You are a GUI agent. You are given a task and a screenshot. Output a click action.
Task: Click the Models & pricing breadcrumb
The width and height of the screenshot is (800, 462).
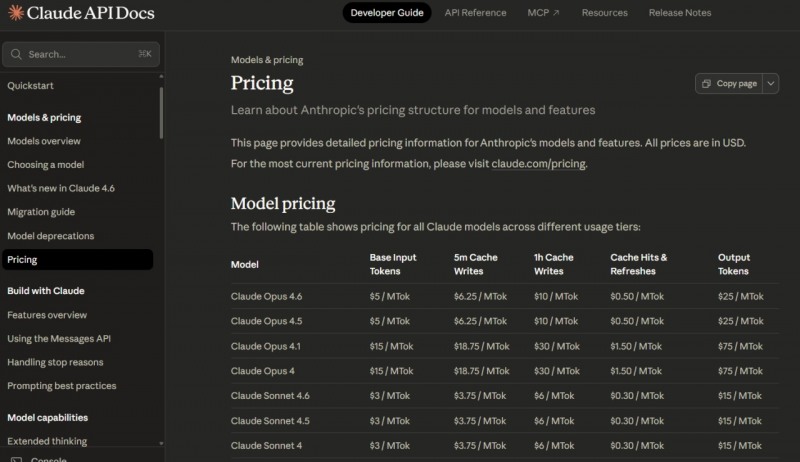point(267,60)
